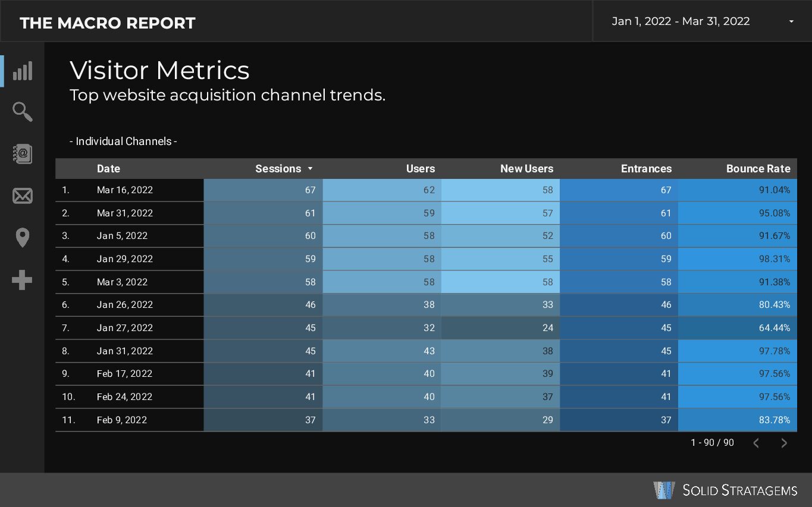
Task: Open the bar chart metrics page icon
Action: pos(23,71)
